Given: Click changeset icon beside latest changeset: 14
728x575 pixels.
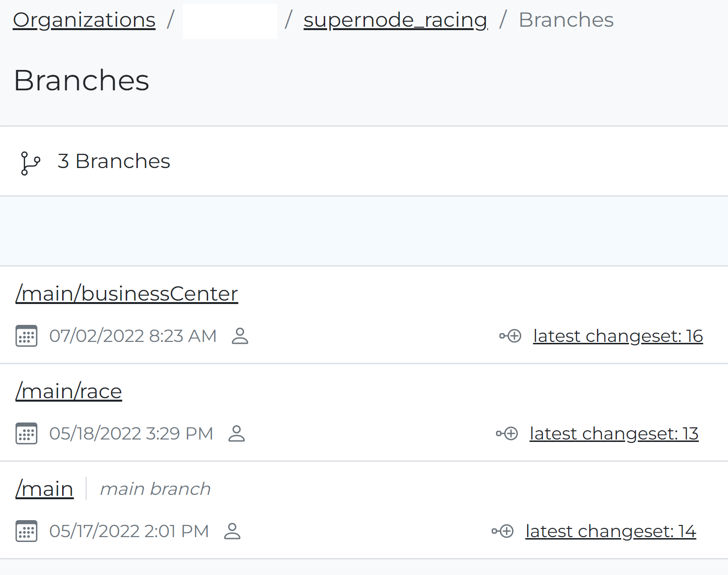Looking at the screenshot, I should pos(503,531).
